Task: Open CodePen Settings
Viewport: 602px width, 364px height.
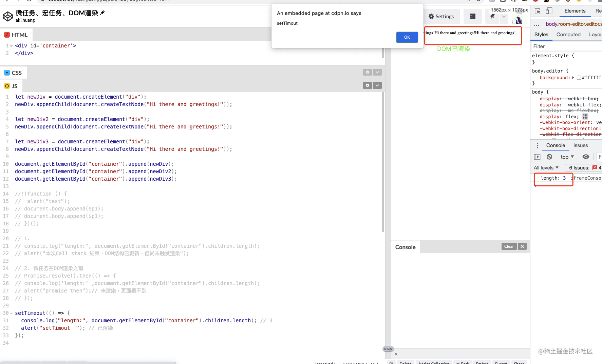Action: click(x=441, y=17)
